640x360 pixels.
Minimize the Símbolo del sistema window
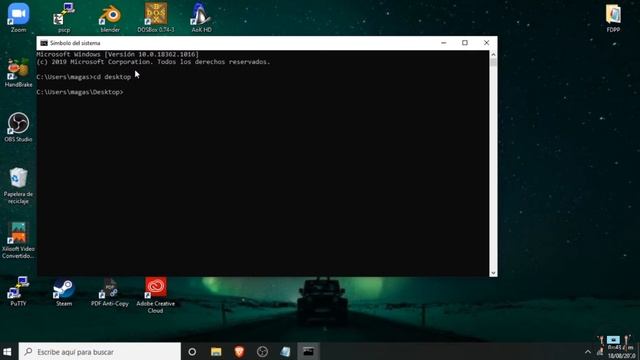[x=444, y=43]
